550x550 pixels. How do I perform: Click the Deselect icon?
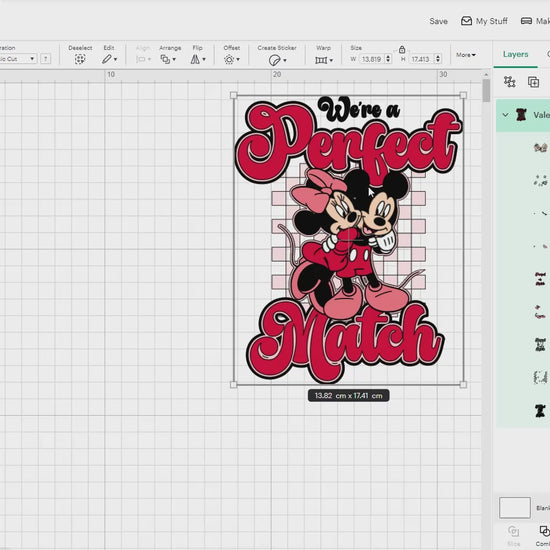tap(80, 59)
